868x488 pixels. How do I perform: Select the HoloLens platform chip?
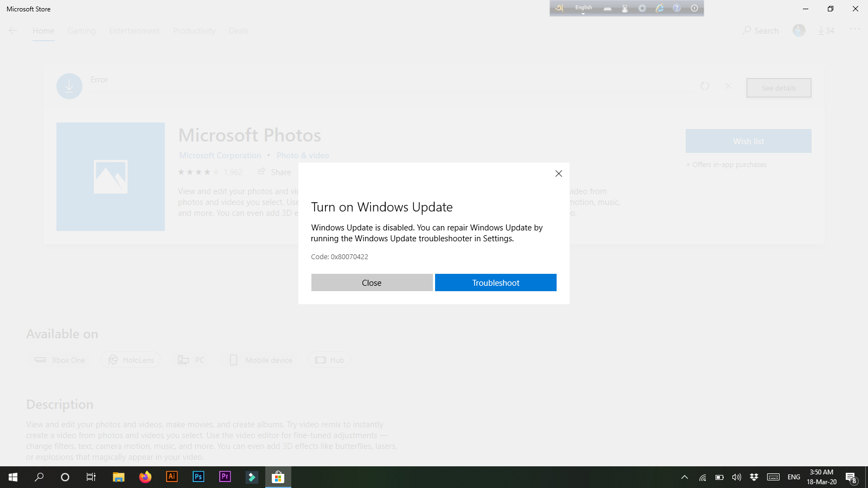pos(131,360)
